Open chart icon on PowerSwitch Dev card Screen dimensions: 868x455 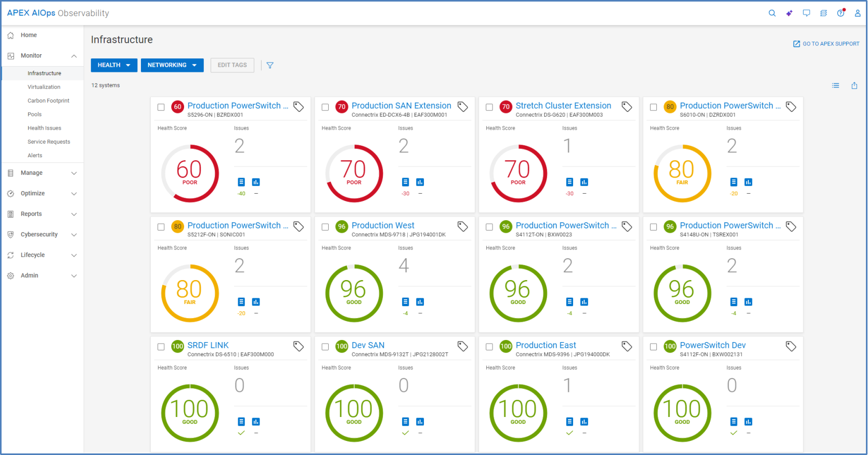[x=748, y=421]
